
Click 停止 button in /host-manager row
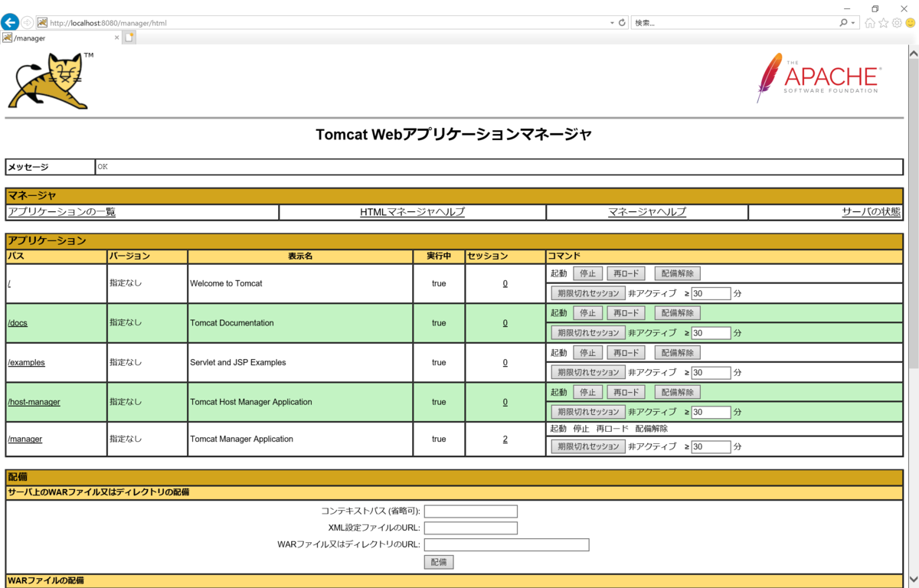point(587,392)
